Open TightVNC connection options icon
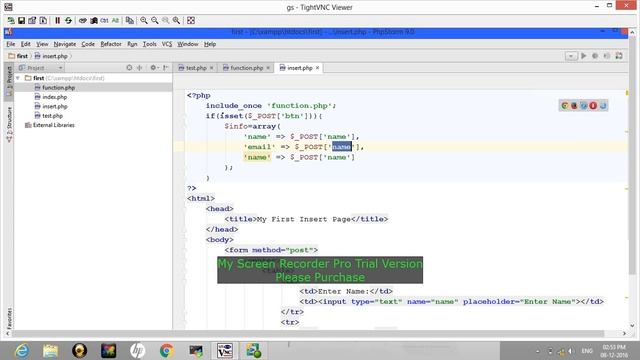Viewport: 640px width, 360px height. coord(32,20)
